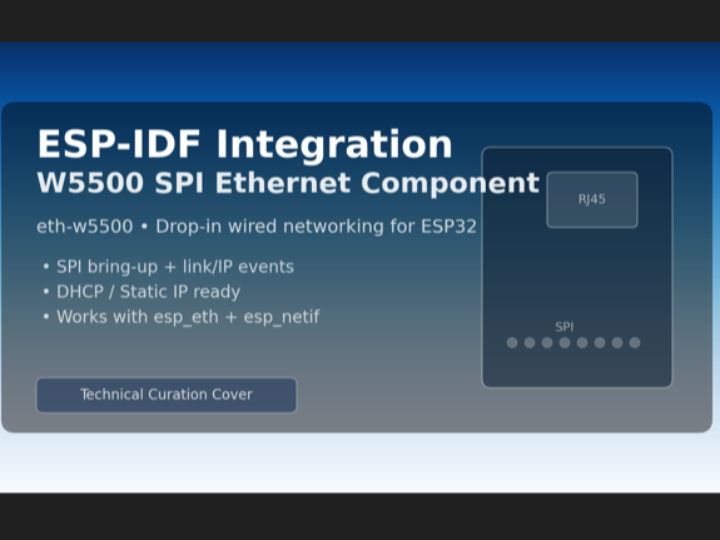This screenshot has width=720, height=540.
Task: Click the RJ45 text label
Action: (592, 199)
